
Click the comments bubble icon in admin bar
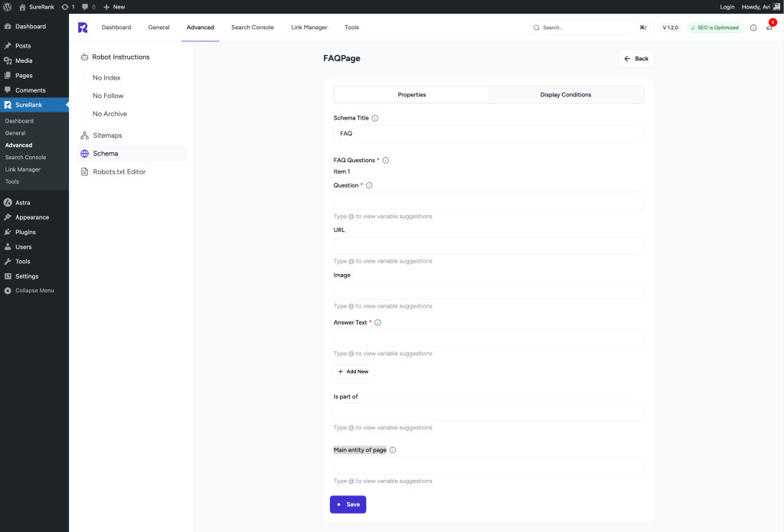[x=83, y=7]
